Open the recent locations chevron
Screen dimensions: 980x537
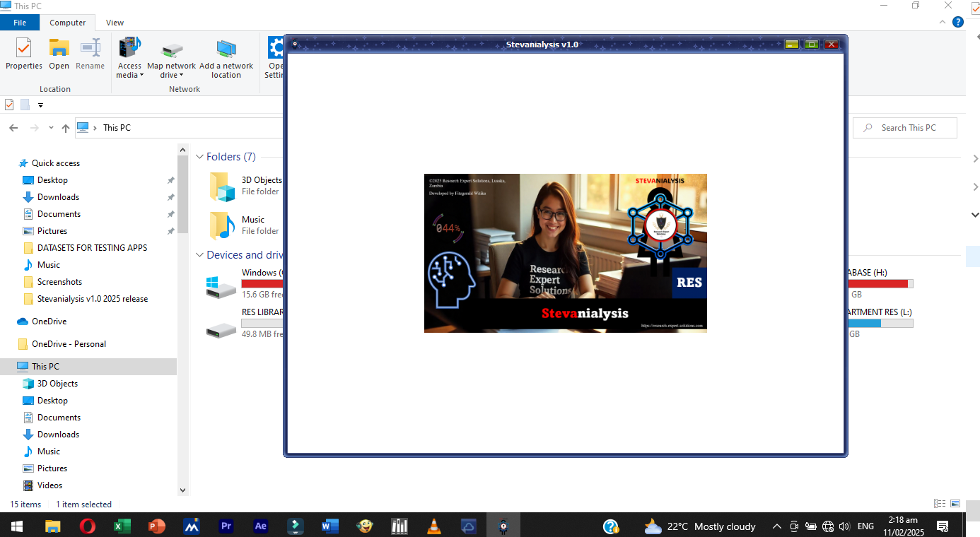(51, 128)
